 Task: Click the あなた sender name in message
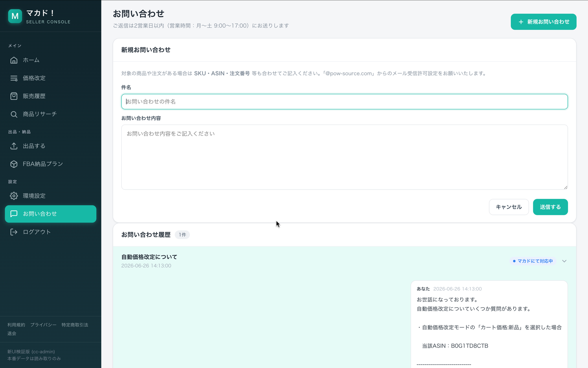(x=423, y=289)
